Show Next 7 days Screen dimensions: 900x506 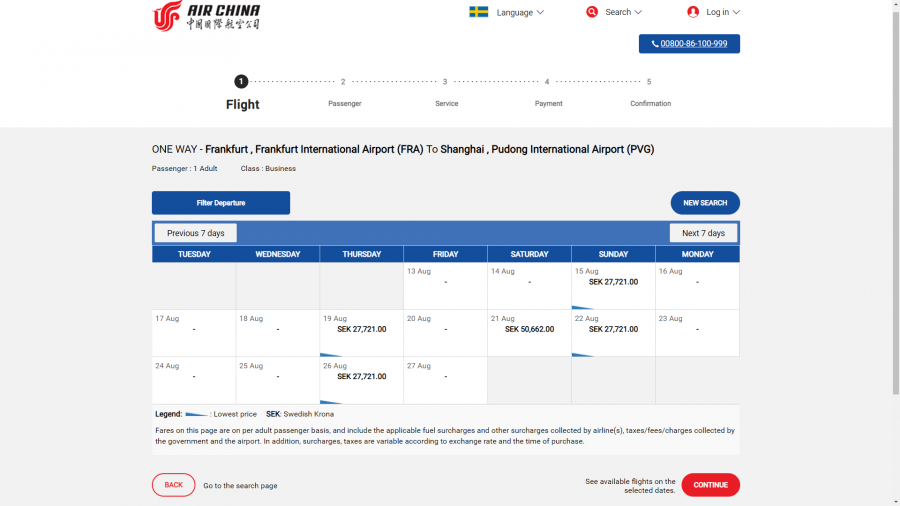[x=703, y=233]
